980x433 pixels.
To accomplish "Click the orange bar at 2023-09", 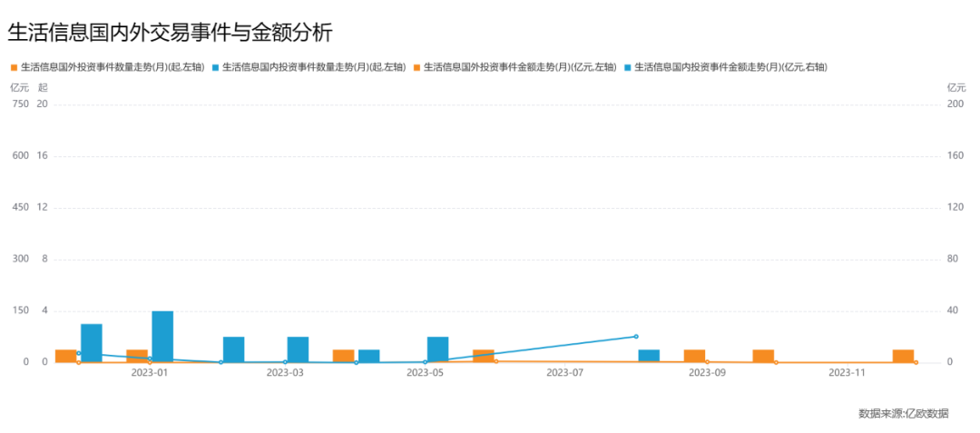I will point(694,356).
